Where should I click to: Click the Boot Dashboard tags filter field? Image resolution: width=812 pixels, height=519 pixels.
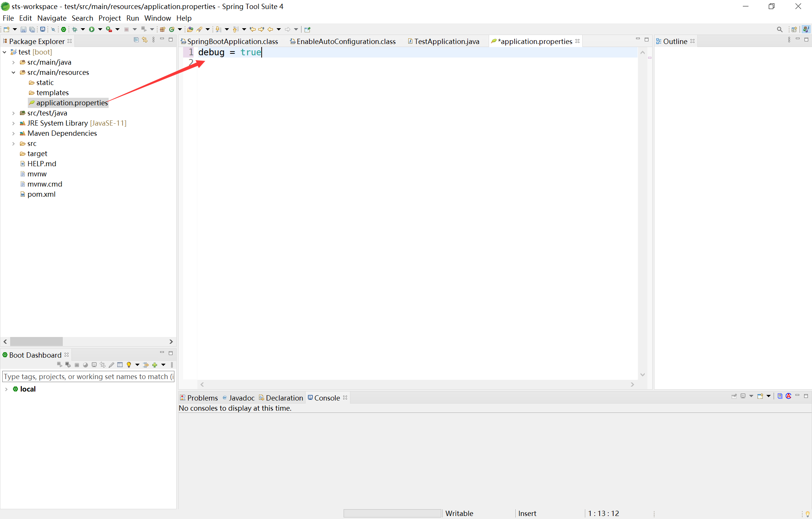click(88, 376)
